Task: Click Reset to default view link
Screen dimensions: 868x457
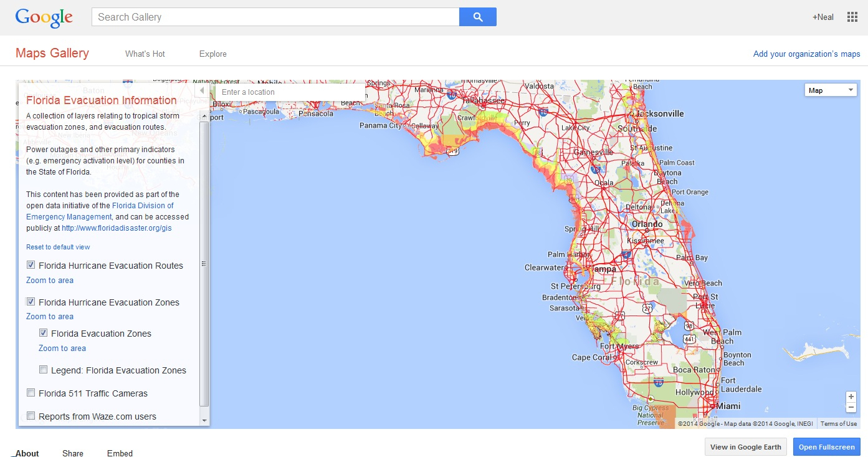Action: pos(58,247)
